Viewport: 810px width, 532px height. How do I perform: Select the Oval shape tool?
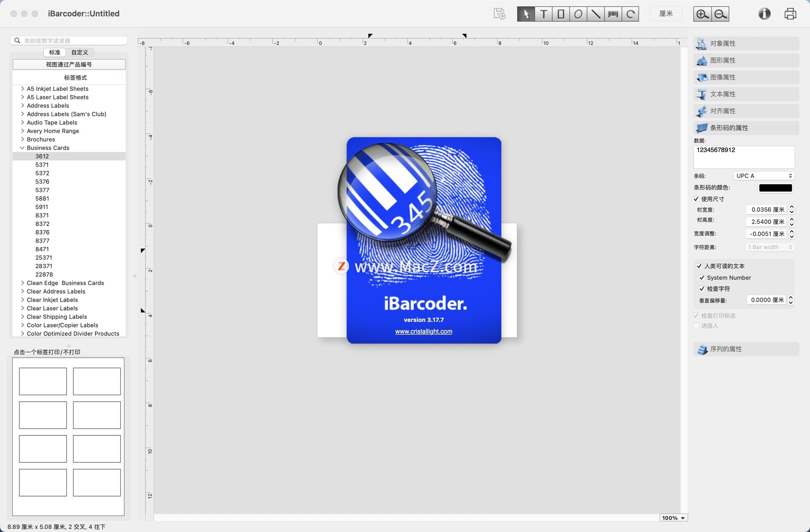(x=578, y=14)
